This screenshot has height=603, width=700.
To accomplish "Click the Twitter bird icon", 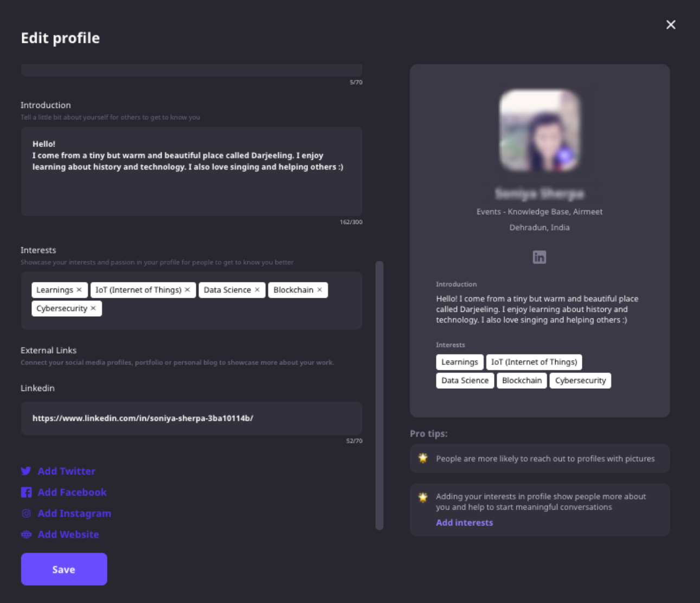I will tap(26, 471).
